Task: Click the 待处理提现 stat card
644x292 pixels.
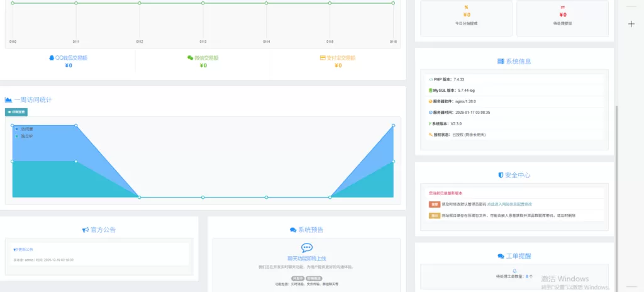Action: point(562,18)
